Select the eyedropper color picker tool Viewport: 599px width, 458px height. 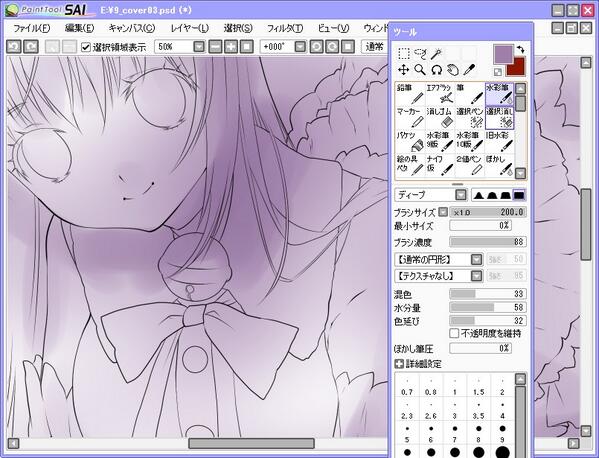[x=469, y=70]
